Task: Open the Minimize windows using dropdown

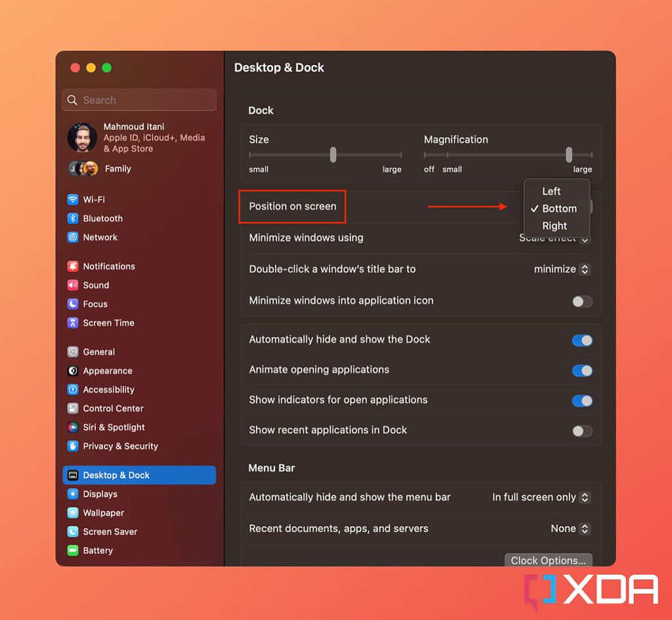Action: pos(555,238)
